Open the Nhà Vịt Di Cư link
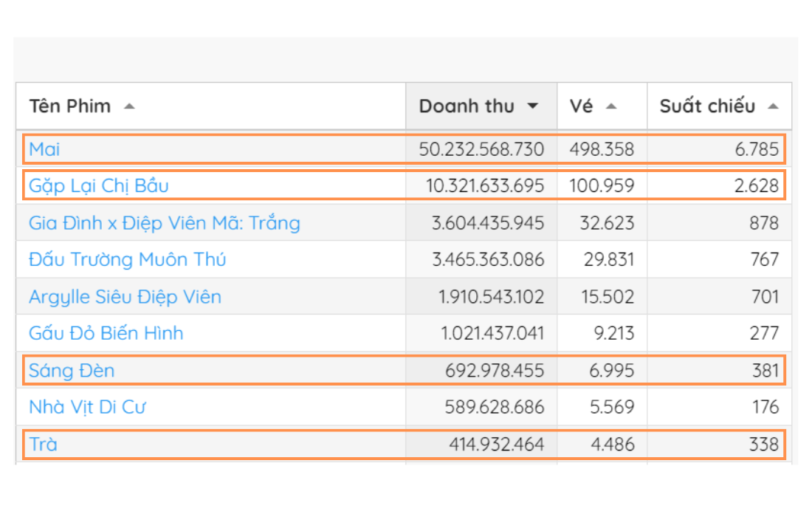Image resolution: width=812 pixels, height=517 pixels. [91, 407]
